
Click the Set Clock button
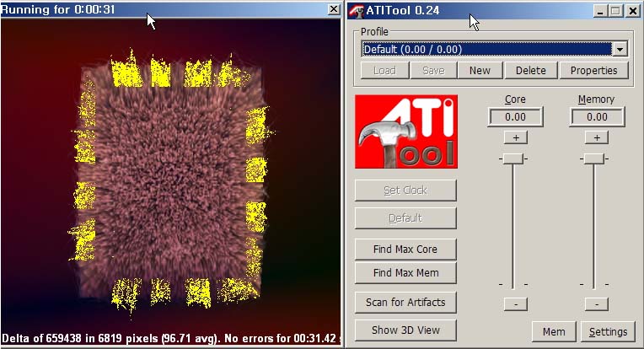click(x=405, y=191)
